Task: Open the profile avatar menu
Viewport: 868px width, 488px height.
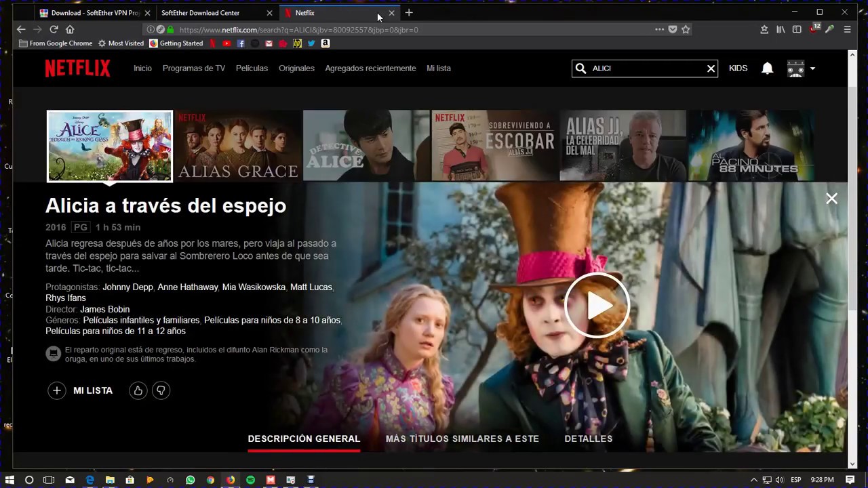Action: click(800, 68)
